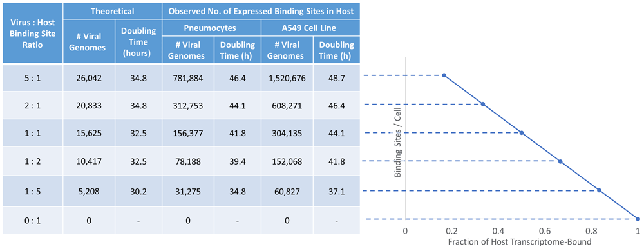The height and width of the screenshot is (251, 644).
Task: Click the 'Pneumocytes' subheader cell
Action: point(211,28)
